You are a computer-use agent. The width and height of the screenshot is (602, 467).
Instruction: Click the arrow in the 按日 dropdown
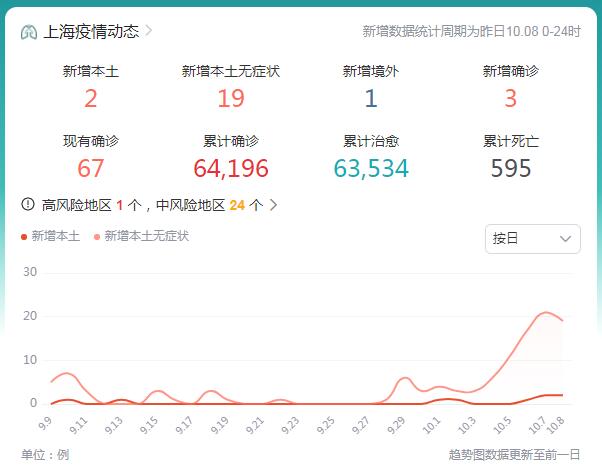click(x=565, y=239)
